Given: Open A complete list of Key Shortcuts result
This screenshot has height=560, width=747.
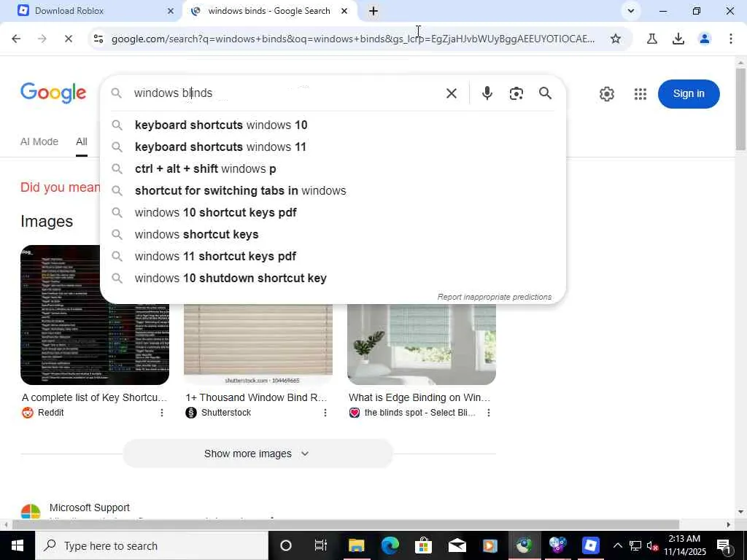Looking at the screenshot, I should [x=94, y=397].
